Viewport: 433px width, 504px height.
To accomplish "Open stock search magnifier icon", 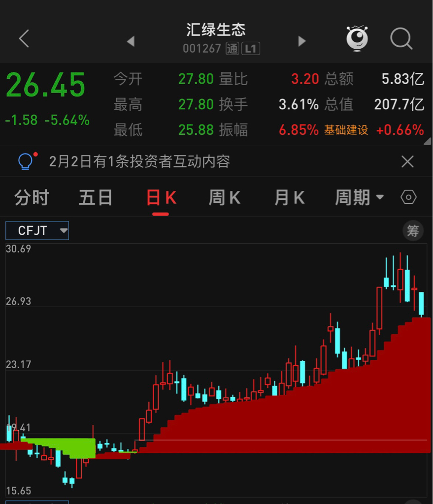I will (401, 38).
